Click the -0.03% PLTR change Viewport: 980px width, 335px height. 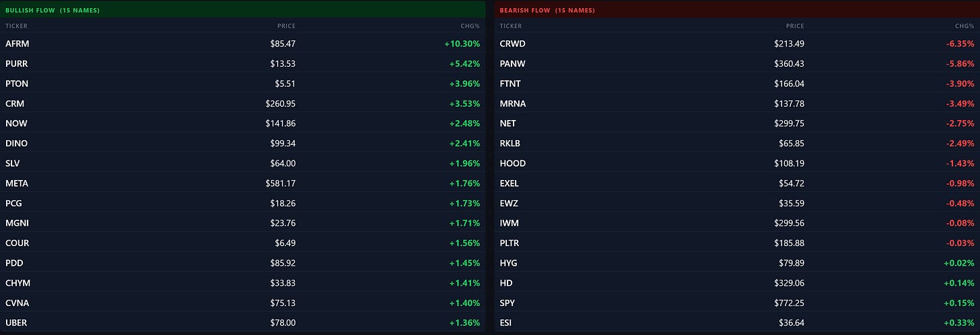pos(959,243)
